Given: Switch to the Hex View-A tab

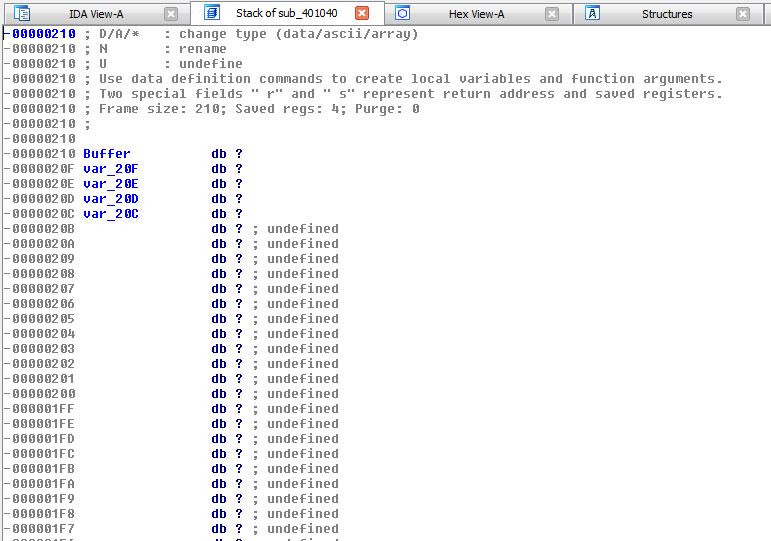Looking at the screenshot, I should click(476, 14).
